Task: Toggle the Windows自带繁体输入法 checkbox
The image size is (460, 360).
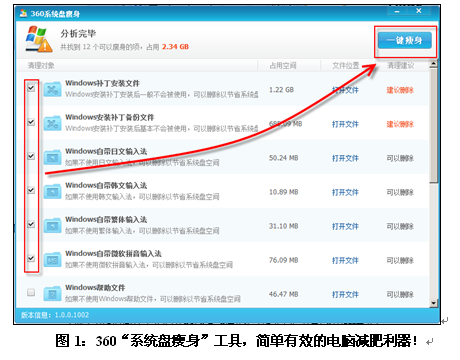Action: click(x=31, y=224)
